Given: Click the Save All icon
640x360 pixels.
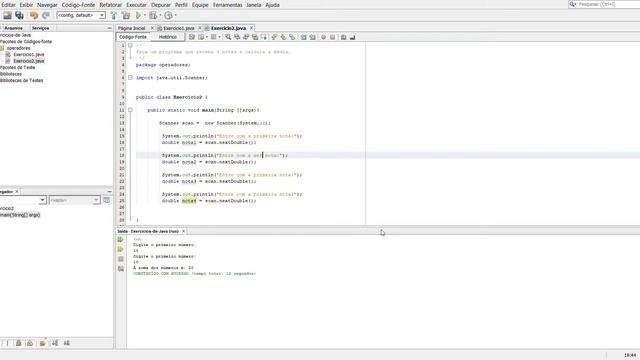Looking at the screenshot, I should click(19, 16).
